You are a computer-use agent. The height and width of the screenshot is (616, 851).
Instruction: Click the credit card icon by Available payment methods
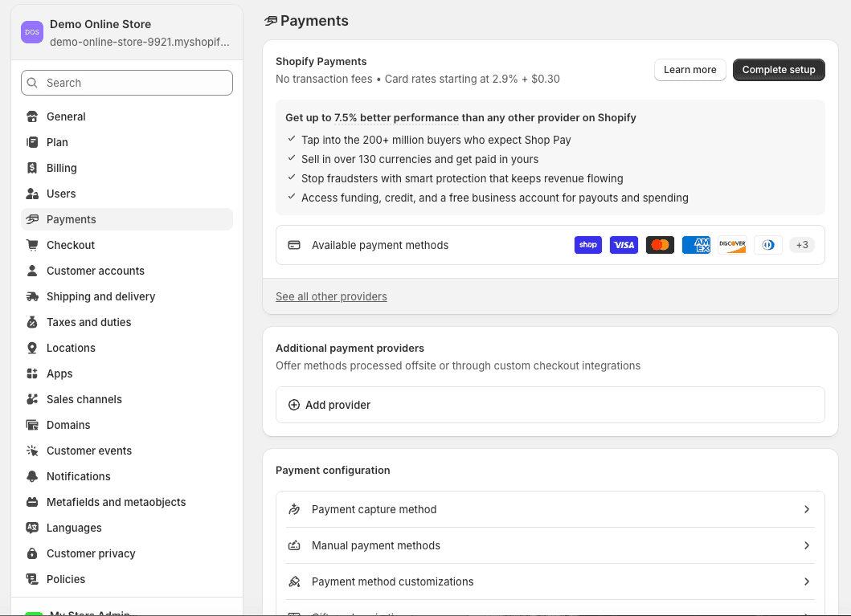click(294, 245)
